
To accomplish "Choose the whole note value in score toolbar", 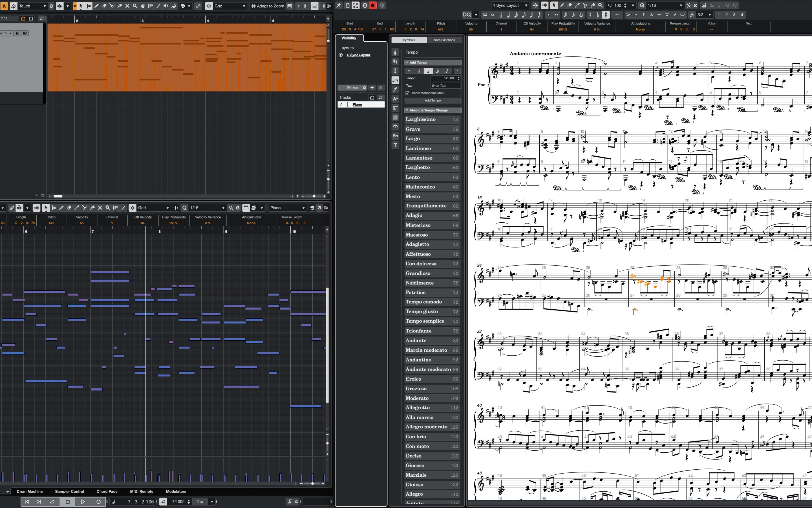I will (x=493, y=14).
